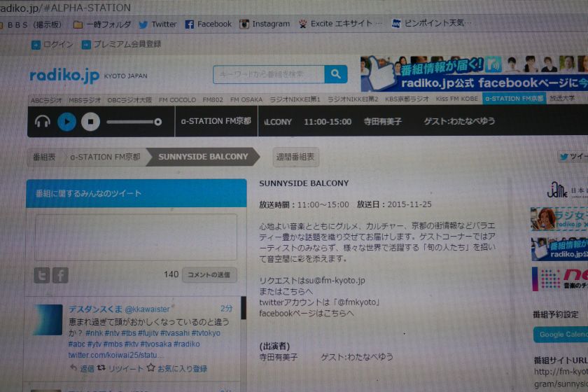The height and width of the screenshot is (392, 588).
Task: Click the Google Calendar button
Action: [561, 334]
